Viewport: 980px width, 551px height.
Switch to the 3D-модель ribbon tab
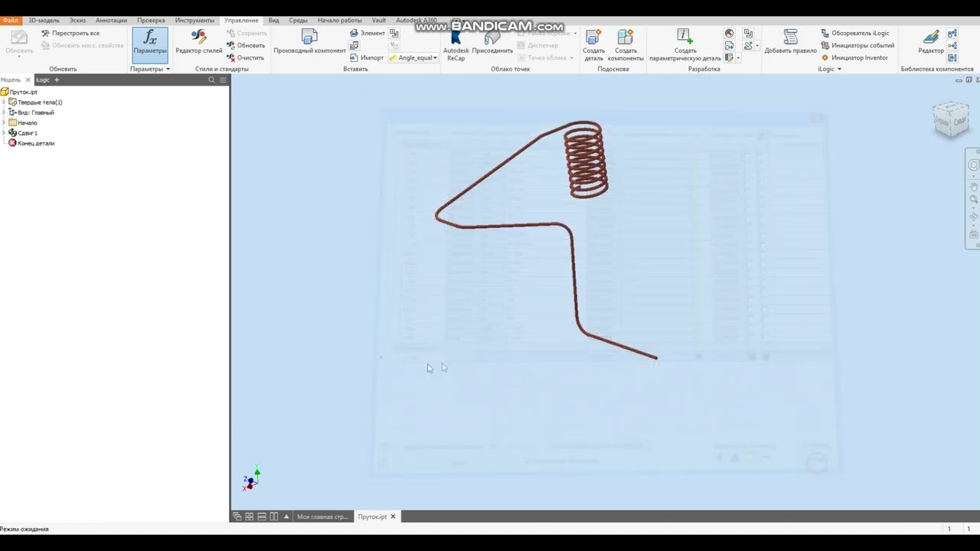(x=44, y=20)
